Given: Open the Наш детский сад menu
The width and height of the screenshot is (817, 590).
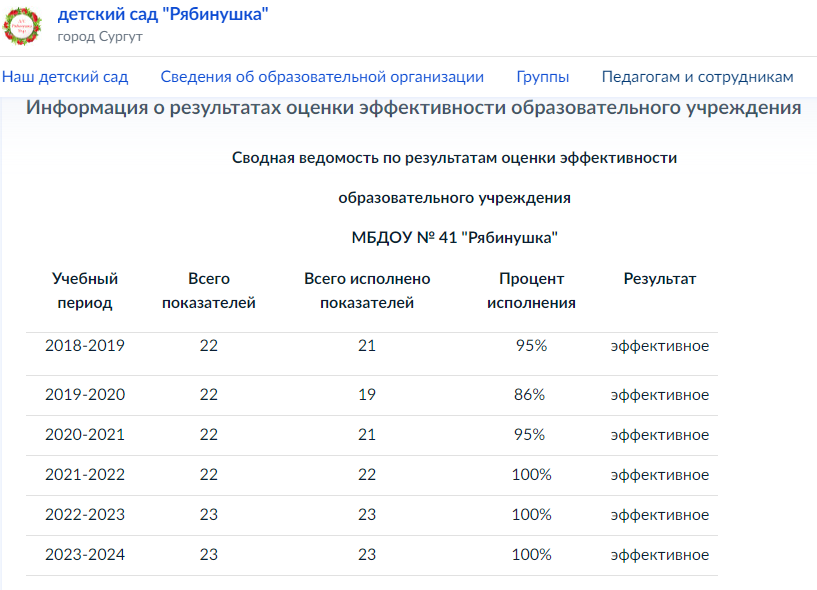Looking at the screenshot, I should [x=65, y=77].
